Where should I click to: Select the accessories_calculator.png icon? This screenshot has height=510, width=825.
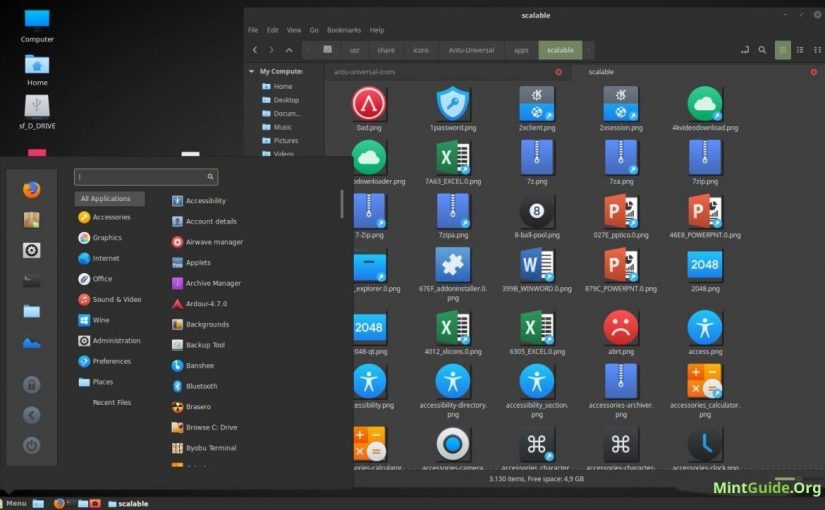(705, 381)
